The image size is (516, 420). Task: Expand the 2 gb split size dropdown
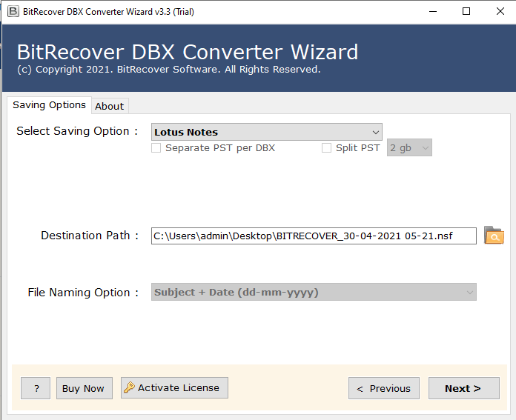coord(409,148)
